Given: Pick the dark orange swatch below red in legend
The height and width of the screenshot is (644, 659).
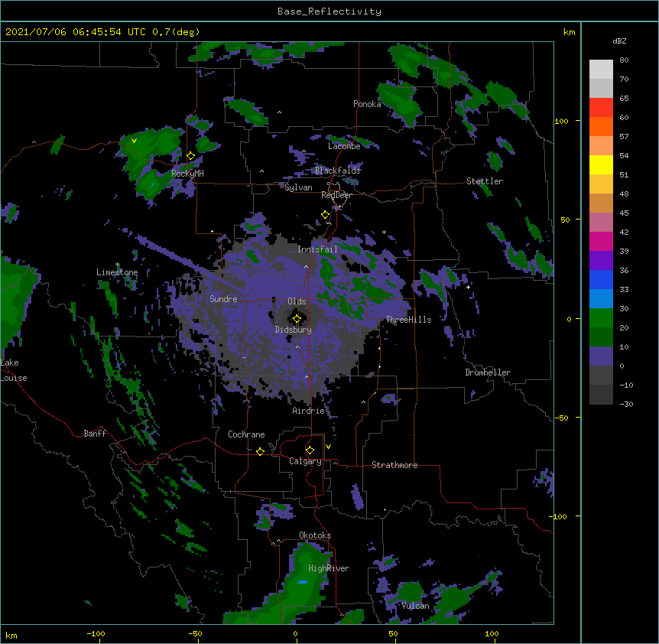Looking at the screenshot, I should click(x=601, y=126).
